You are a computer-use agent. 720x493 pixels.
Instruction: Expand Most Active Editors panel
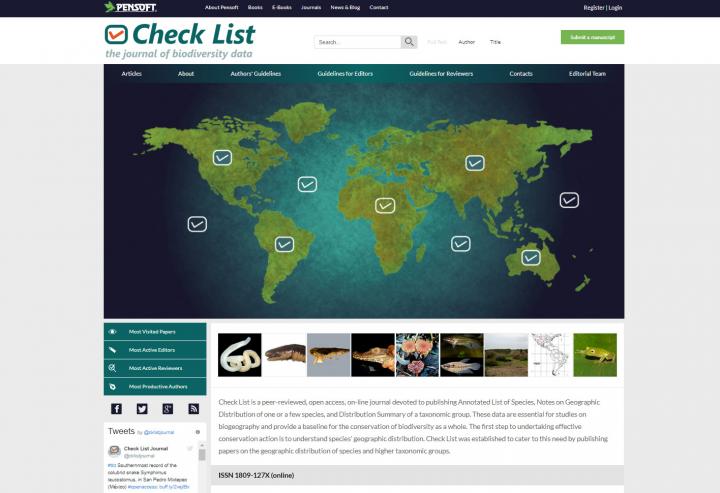coord(155,350)
